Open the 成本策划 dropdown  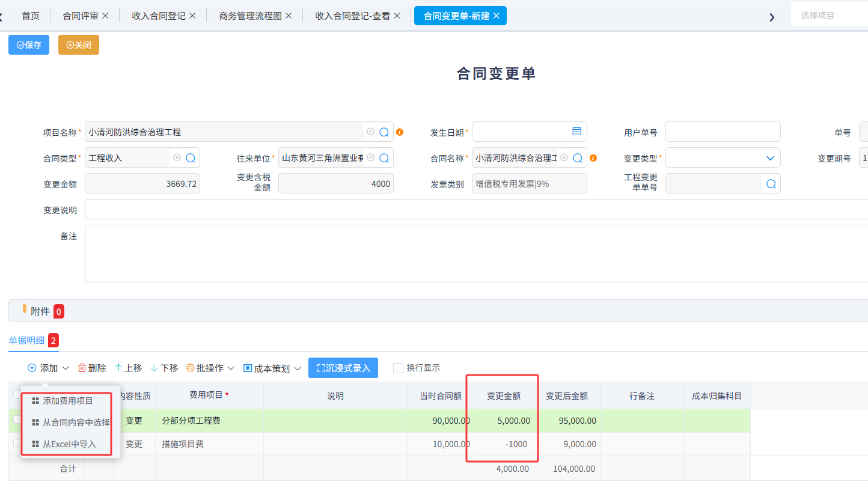(272, 368)
